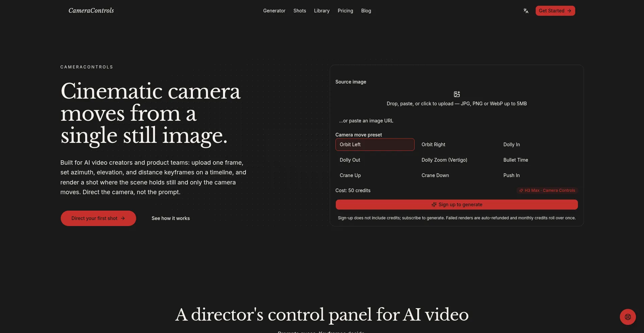Click the Cinematic camera moves headline
Viewport: 644px width, 333px height.
coord(151,114)
